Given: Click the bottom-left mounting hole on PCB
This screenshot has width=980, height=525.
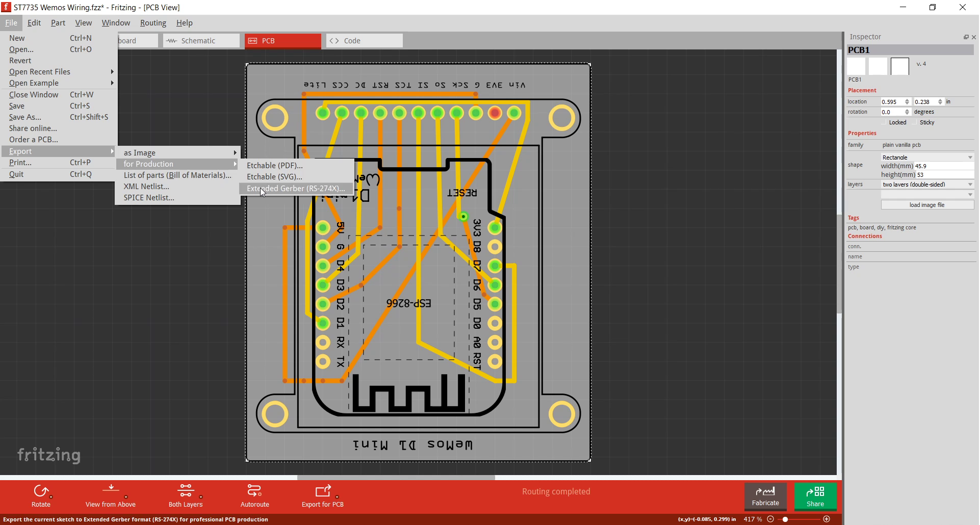Looking at the screenshot, I should [275, 414].
